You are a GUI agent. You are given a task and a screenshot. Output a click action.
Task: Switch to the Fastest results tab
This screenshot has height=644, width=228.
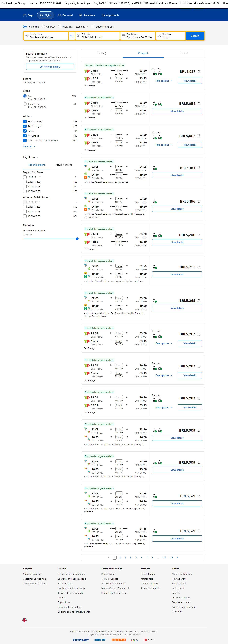pyautogui.click(x=184, y=53)
